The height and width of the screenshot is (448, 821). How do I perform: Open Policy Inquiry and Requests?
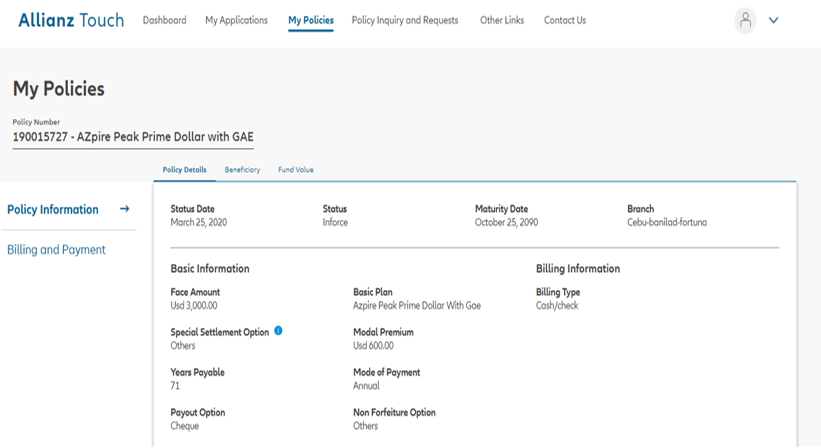click(405, 20)
